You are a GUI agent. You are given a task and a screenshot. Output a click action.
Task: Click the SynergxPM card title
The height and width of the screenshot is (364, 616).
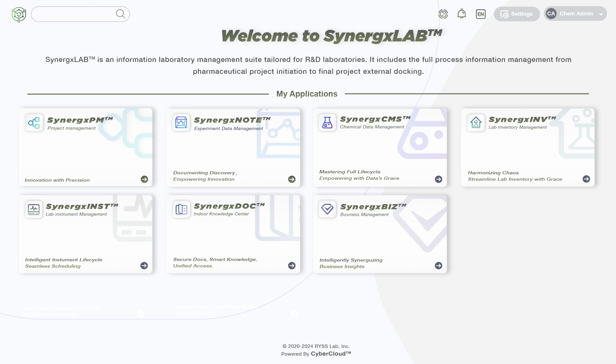pyautogui.click(x=80, y=120)
